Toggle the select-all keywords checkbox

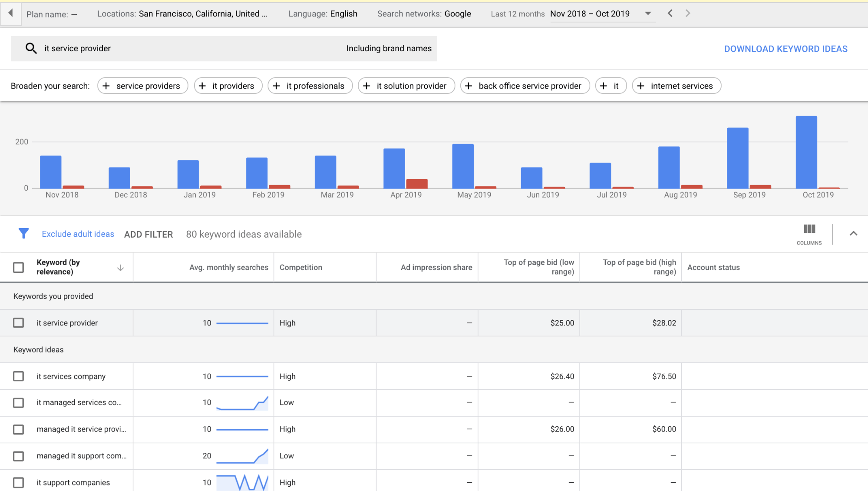click(x=18, y=267)
